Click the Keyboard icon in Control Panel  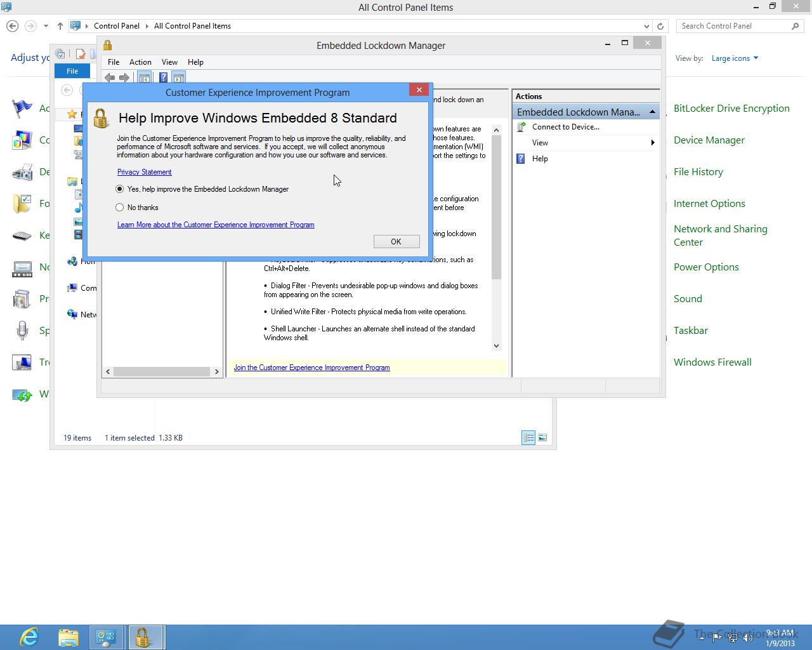[x=22, y=235]
